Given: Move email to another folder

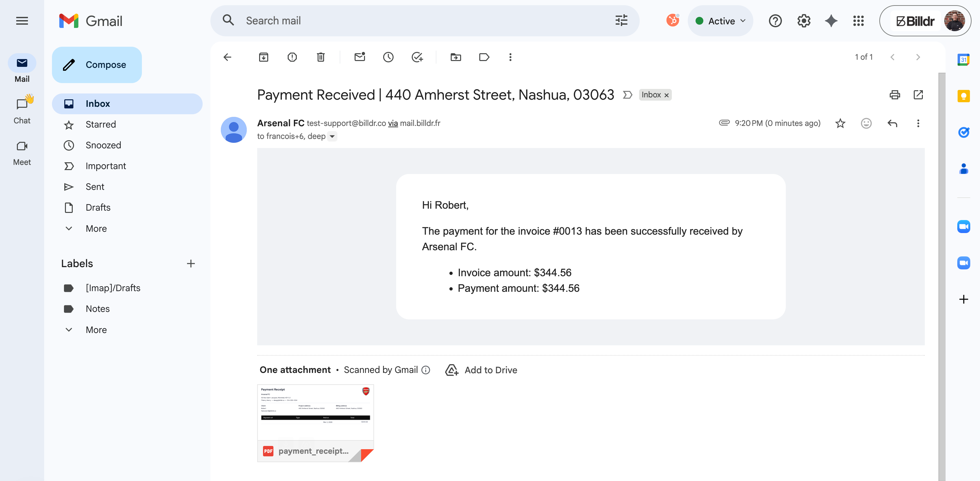Looking at the screenshot, I should [456, 57].
